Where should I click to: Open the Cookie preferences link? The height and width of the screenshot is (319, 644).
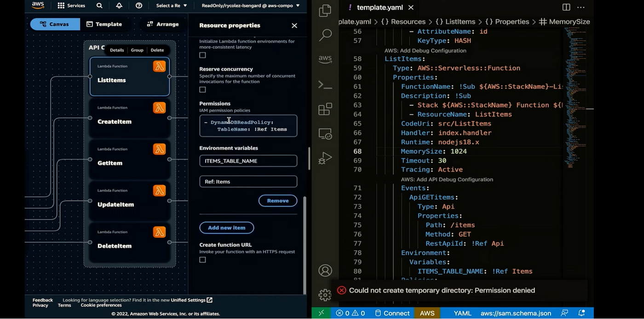(x=101, y=305)
